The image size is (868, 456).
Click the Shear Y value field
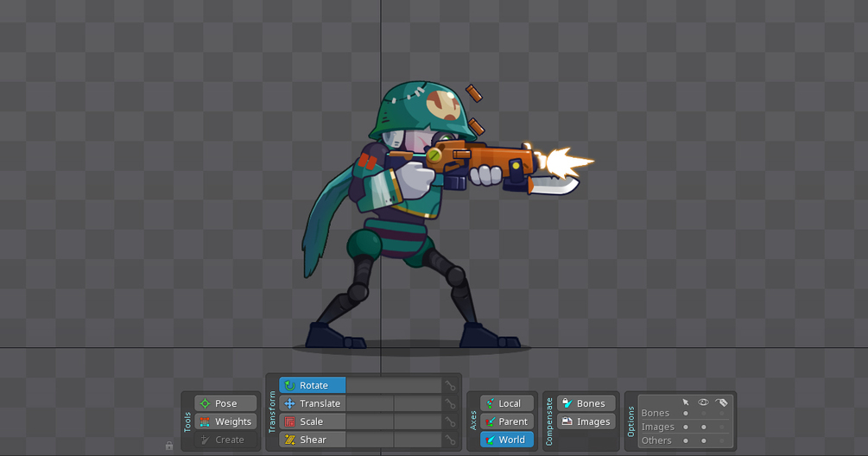coord(418,440)
